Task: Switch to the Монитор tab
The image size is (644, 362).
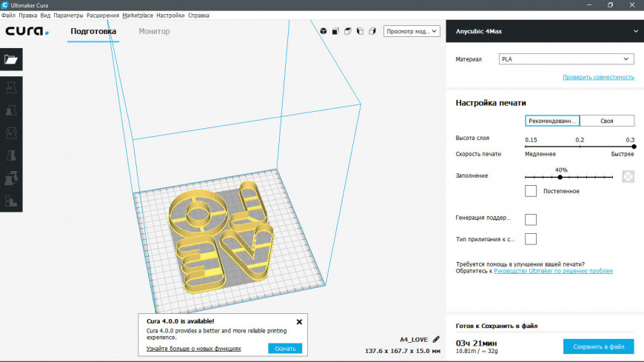Action: (x=154, y=32)
